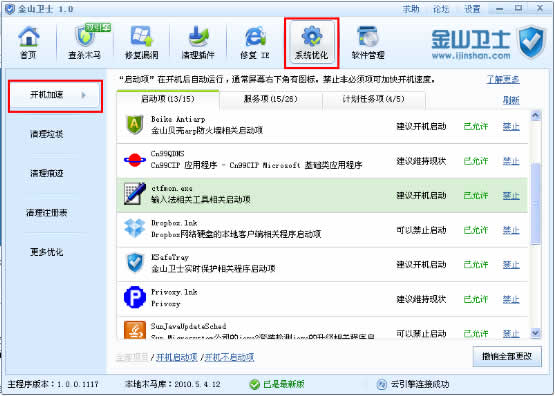This screenshot has width=555, height=396.
Task: Filter by 开机启动项 link
Action: tap(177, 357)
